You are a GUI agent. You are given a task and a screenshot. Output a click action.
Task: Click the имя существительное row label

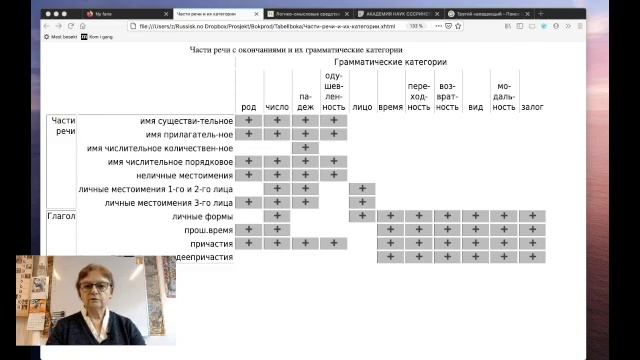pyautogui.click(x=187, y=121)
